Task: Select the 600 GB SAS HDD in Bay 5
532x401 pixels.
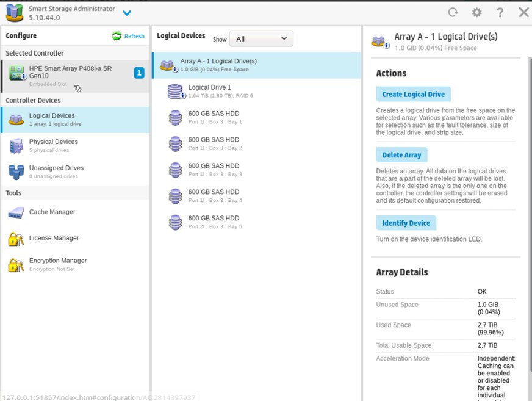Action: tap(257, 222)
